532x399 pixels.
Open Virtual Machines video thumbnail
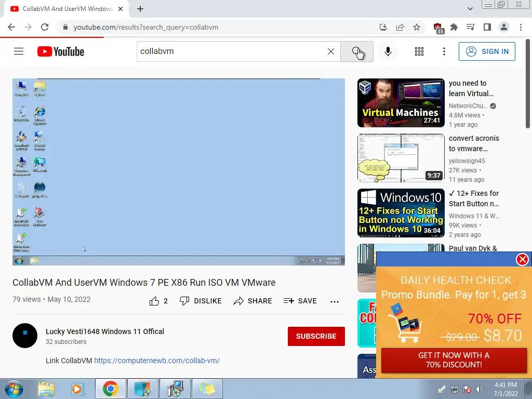[x=401, y=103]
